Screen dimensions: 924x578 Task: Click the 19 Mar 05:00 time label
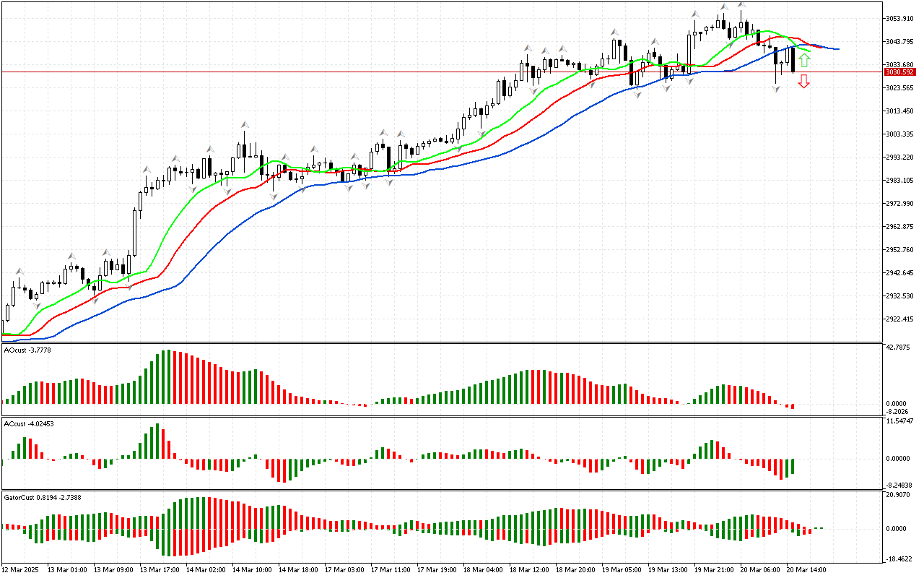[x=623, y=569]
